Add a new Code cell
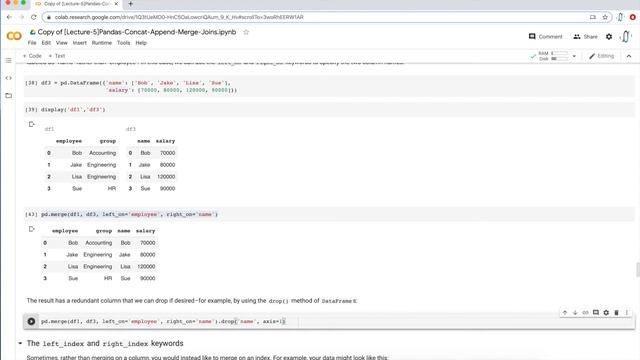The height and width of the screenshot is (360, 640). click(32, 56)
